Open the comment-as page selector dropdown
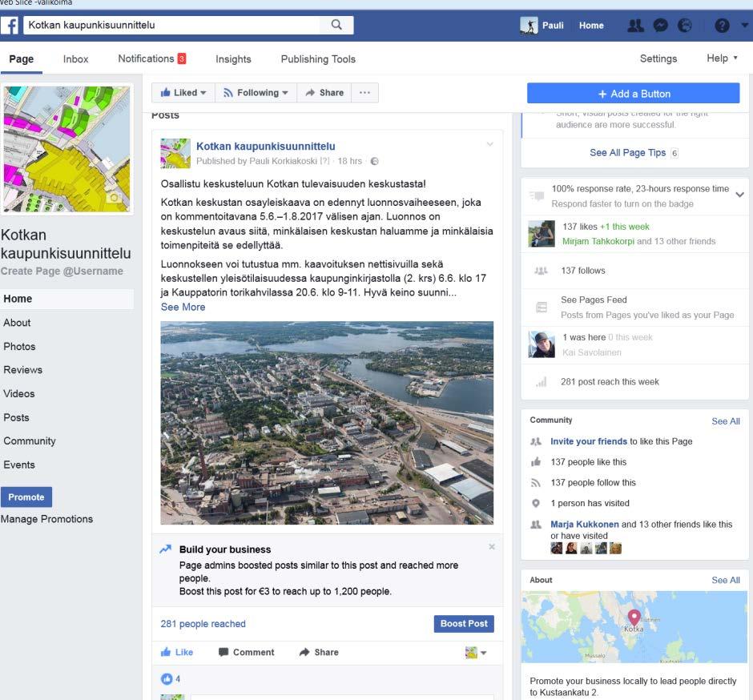This screenshot has width=753, height=700. point(476,653)
